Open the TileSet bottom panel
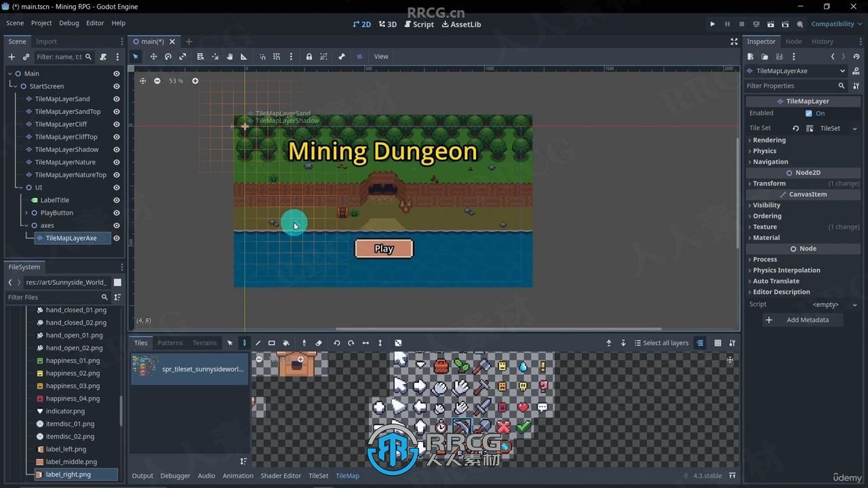The width and height of the screenshot is (868, 488). pyautogui.click(x=319, y=476)
